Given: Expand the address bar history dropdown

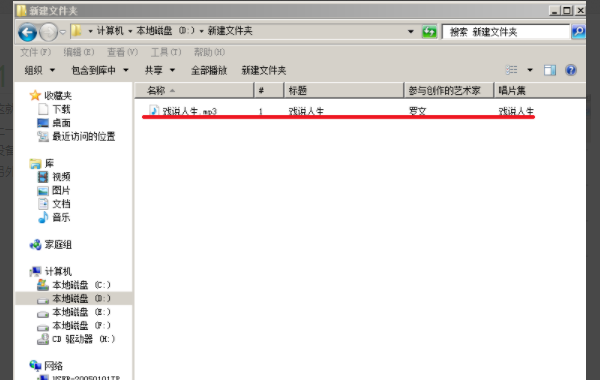Looking at the screenshot, I should (x=410, y=31).
